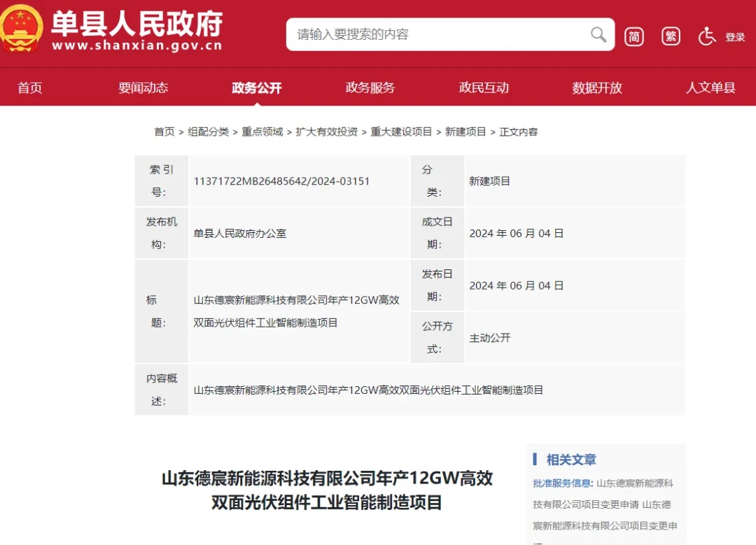
Task: Click the 新建项目 category cell value
Action: pyautogui.click(x=489, y=181)
